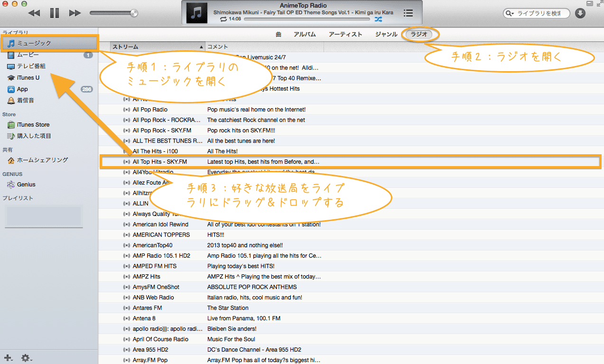
Task: Click the comment "Bleiben Sie anders!"
Action: coord(232,329)
